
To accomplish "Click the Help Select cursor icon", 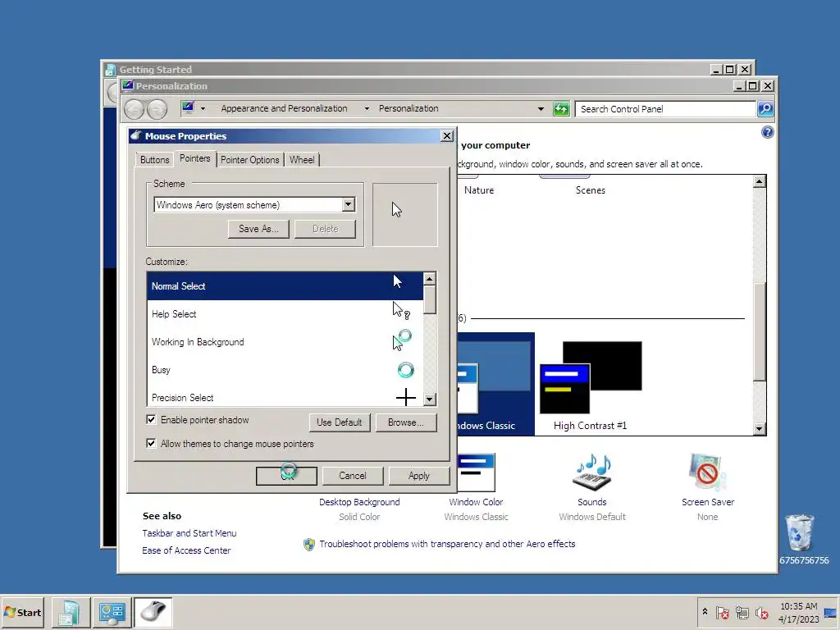I will click(400, 311).
